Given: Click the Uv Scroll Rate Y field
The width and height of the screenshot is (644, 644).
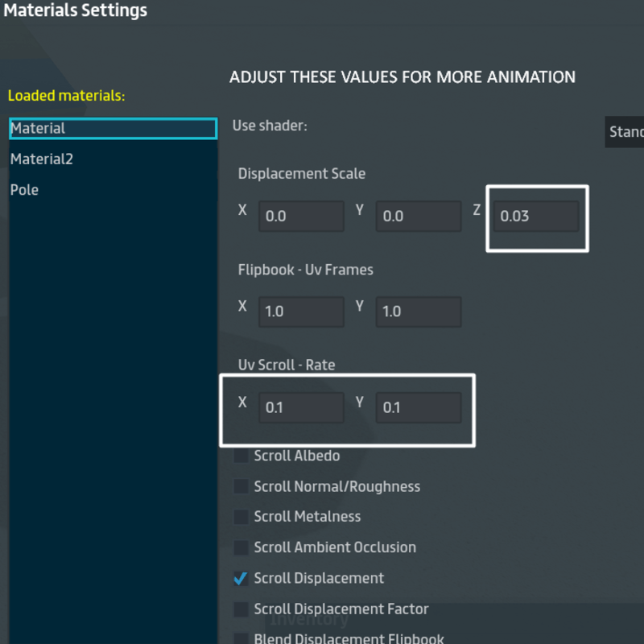Looking at the screenshot, I should [x=419, y=407].
